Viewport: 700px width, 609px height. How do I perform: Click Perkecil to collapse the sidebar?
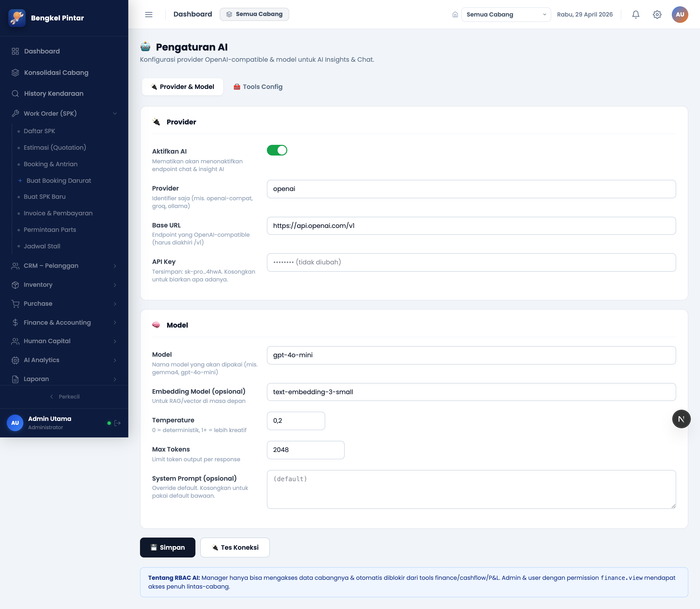[65, 397]
